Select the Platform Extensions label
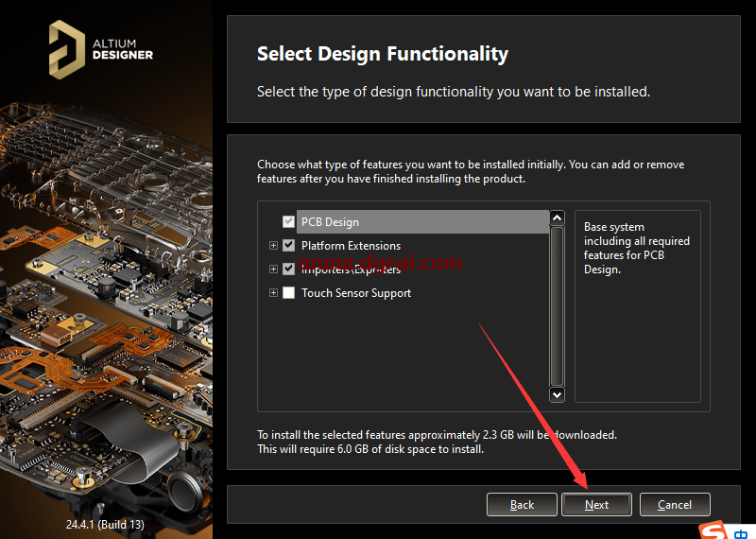 coord(351,246)
